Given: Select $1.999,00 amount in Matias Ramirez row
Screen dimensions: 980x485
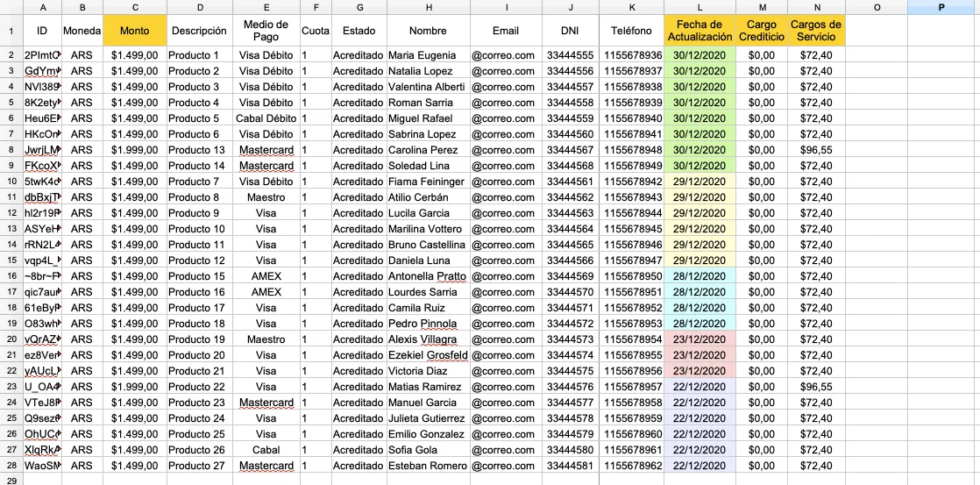Looking at the screenshot, I should pos(135,387).
